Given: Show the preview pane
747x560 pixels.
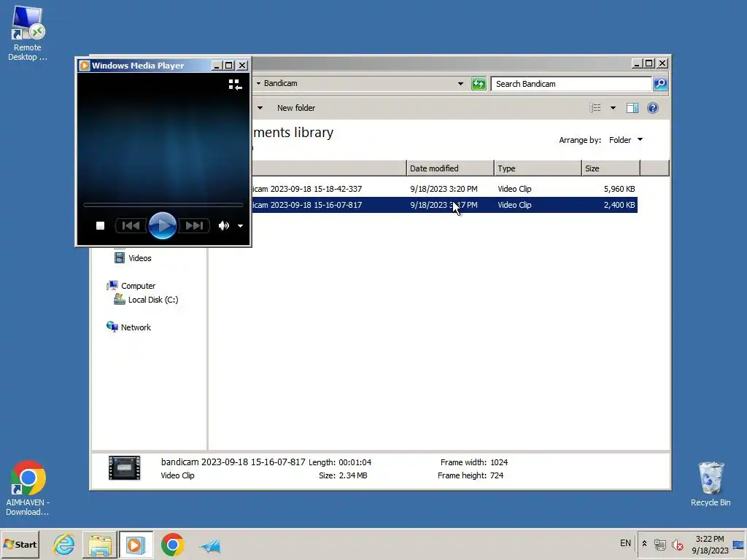Looking at the screenshot, I should [x=632, y=108].
